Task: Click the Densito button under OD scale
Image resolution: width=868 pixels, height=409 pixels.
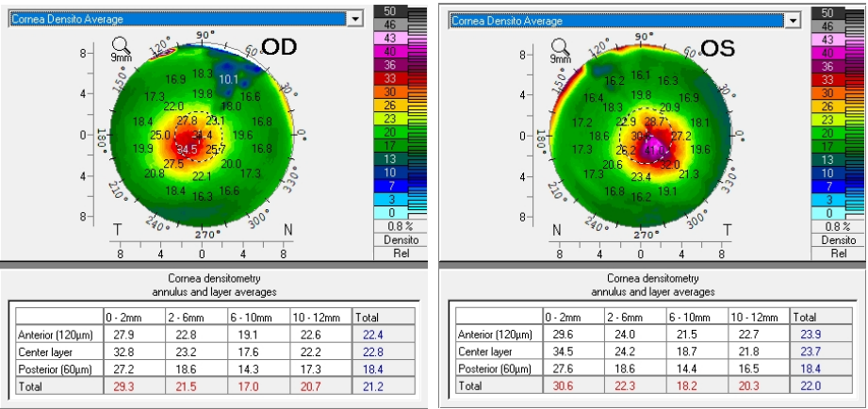Action: [401, 239]
